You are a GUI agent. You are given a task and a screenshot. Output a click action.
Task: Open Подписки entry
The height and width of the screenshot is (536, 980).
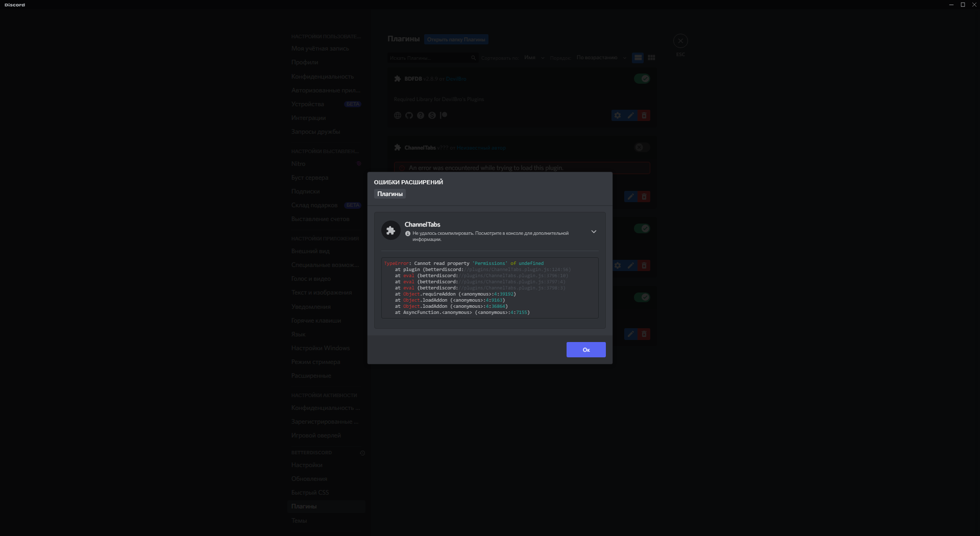tap(326, 191)
